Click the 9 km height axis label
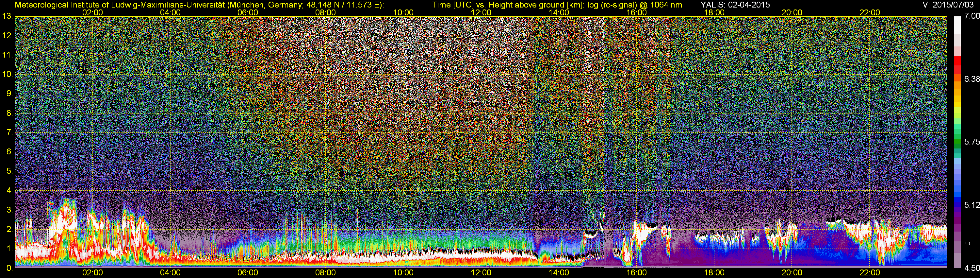This screenshot has height=278, width=980. tap(9, 94)
